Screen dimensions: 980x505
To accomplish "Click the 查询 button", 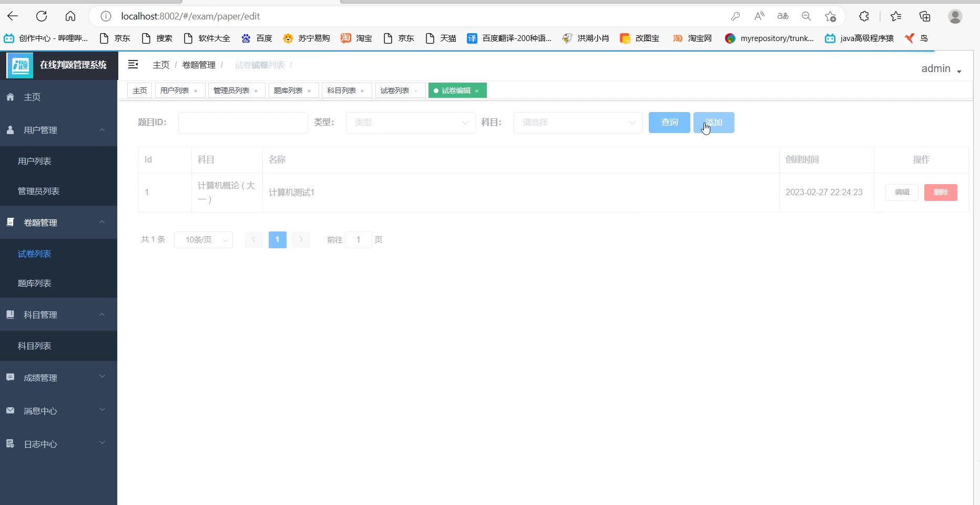I will pyautogui.click(x=669, y=123).
